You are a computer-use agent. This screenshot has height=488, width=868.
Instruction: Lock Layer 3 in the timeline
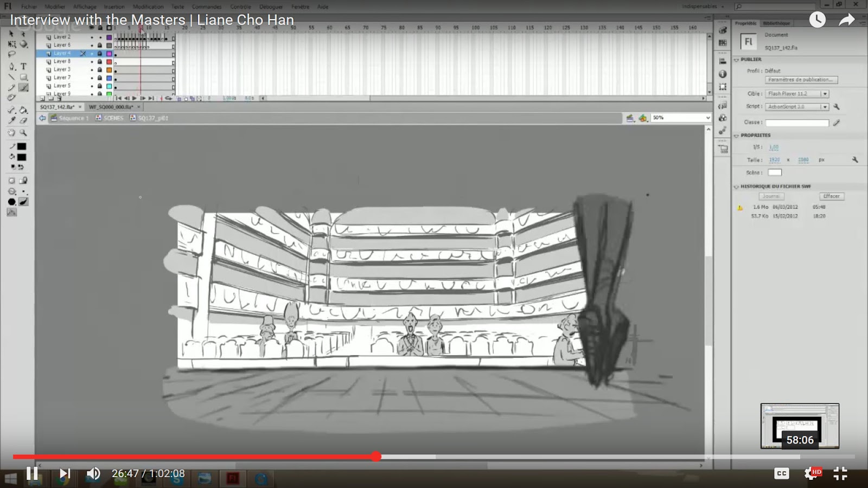click(x=100, y=69)
